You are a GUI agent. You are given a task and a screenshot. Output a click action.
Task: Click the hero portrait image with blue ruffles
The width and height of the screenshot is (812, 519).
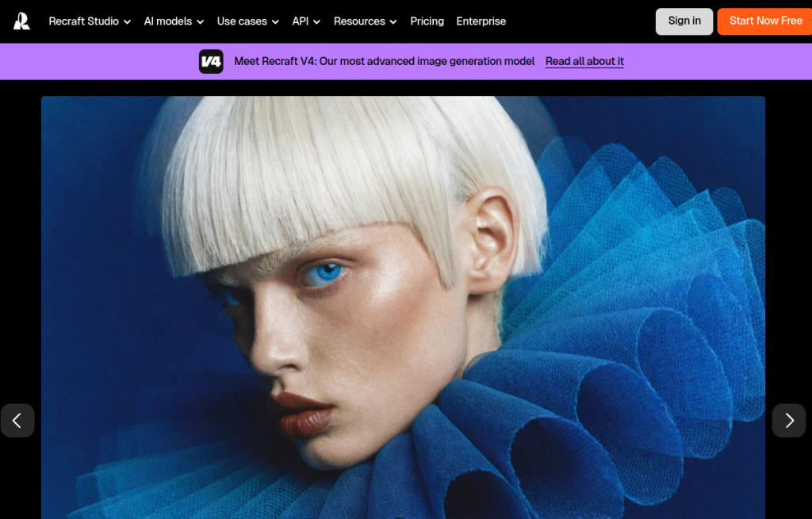tap(403, 307)
